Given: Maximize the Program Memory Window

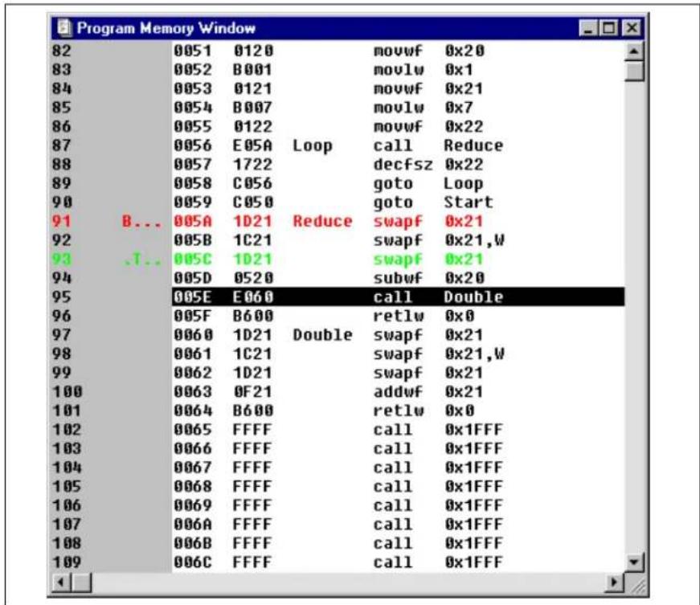Looking at the screenshot, I should point(608,28).
